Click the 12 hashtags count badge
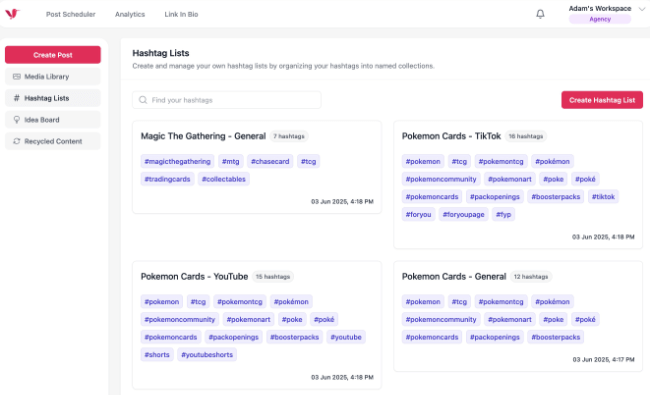Image resolution: width=650 pixels, height=395 pixels. [x=531, y=276]
